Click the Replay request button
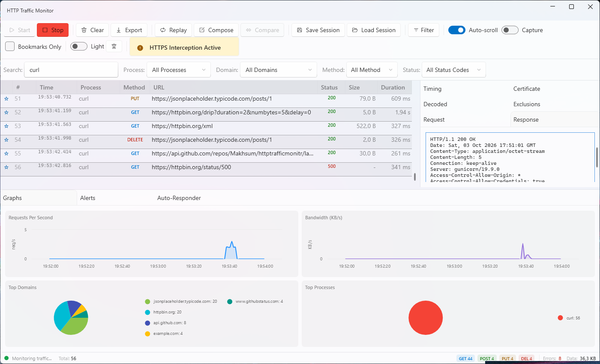This screenshot has width=600, height=364. 174,30
